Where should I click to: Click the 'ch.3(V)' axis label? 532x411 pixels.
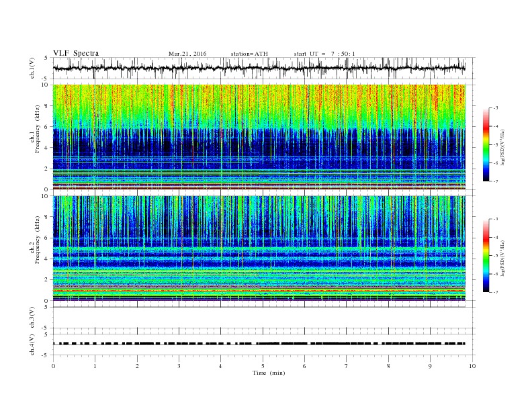click(x=32, y=318)
